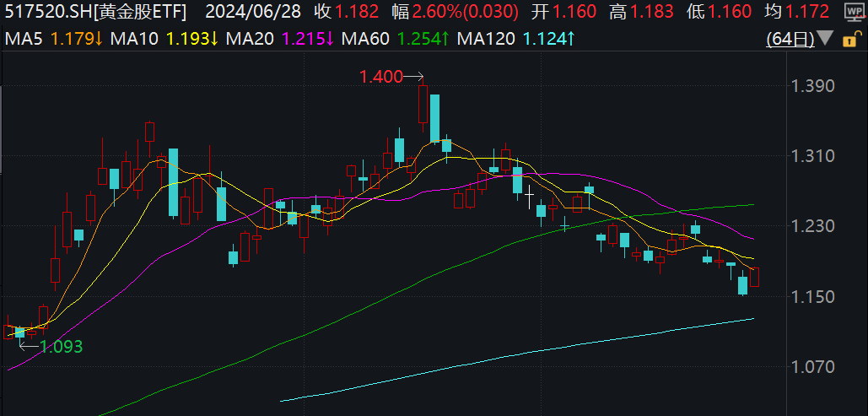Viewport: 868px width, 416px height.
Task: Open the (64日) range link
Action: click(x=790, y=39)
